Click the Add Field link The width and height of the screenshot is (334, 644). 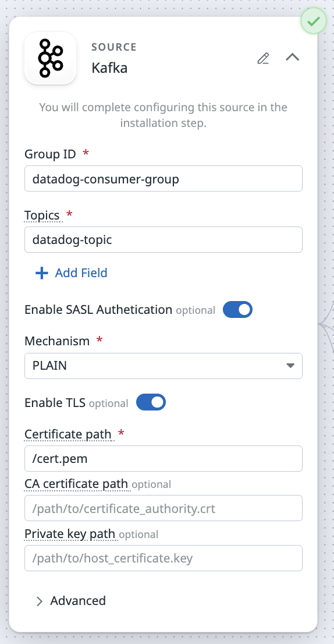[81, 273]
